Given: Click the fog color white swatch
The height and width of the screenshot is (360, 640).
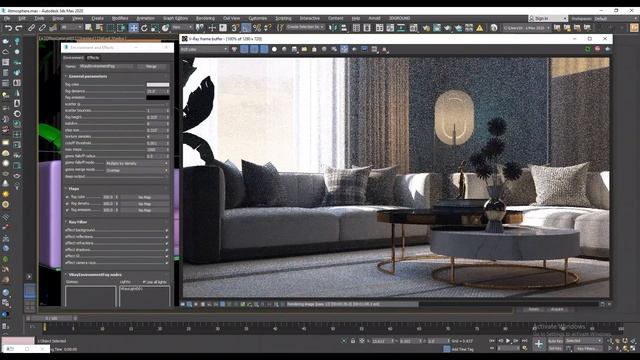Looking at the screenshot, I should (158, 84).
